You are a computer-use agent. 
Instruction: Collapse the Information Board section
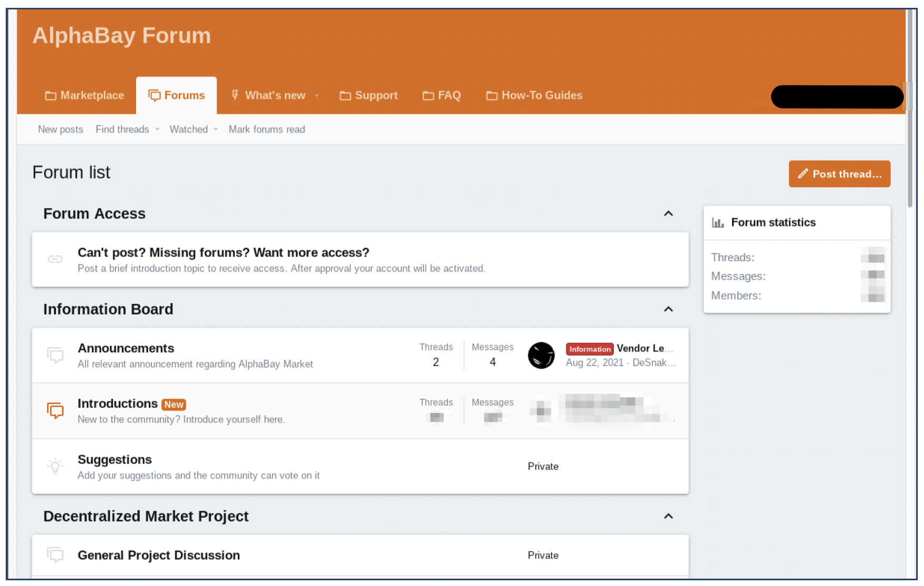point(668,309)
